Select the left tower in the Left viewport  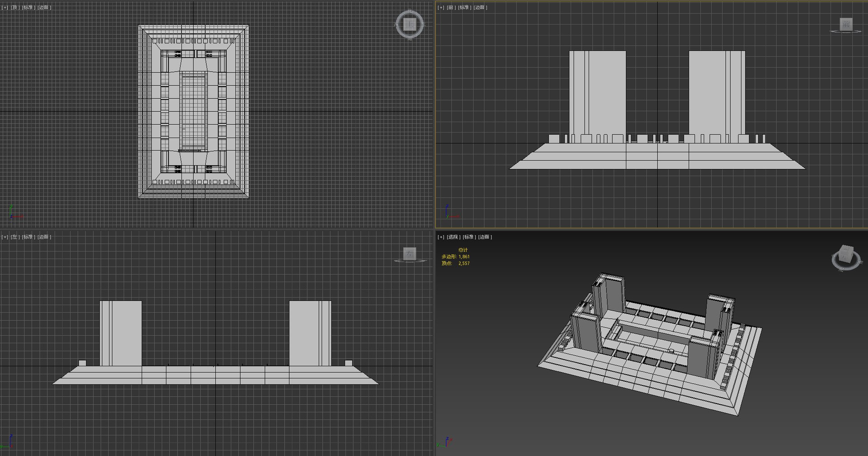[121, 333]
